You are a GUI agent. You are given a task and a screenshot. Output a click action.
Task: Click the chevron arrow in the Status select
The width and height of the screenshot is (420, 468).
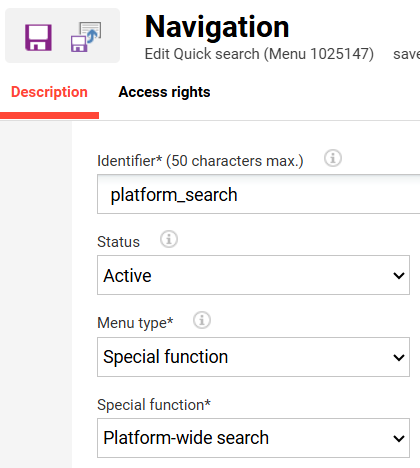point(399,275)
